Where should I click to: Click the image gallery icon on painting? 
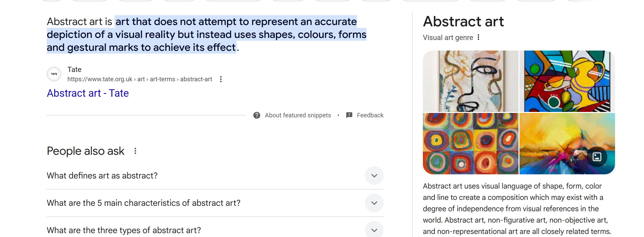click(597, 157)
